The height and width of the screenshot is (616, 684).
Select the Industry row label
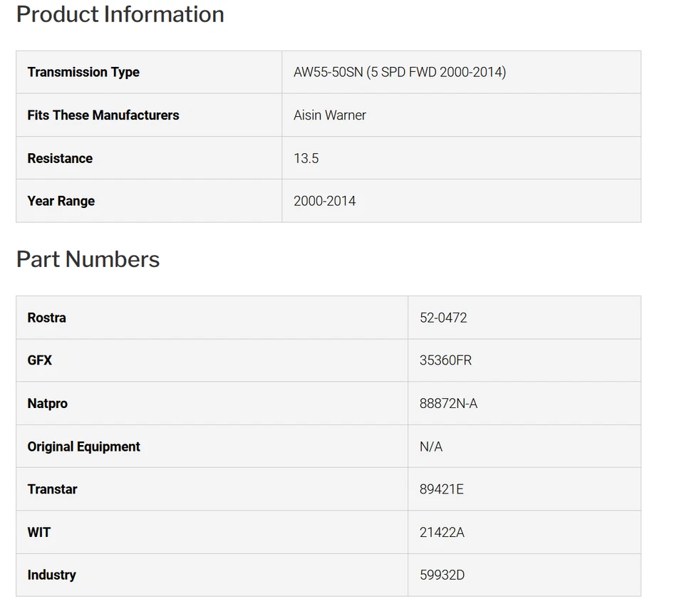pos(51,575)
